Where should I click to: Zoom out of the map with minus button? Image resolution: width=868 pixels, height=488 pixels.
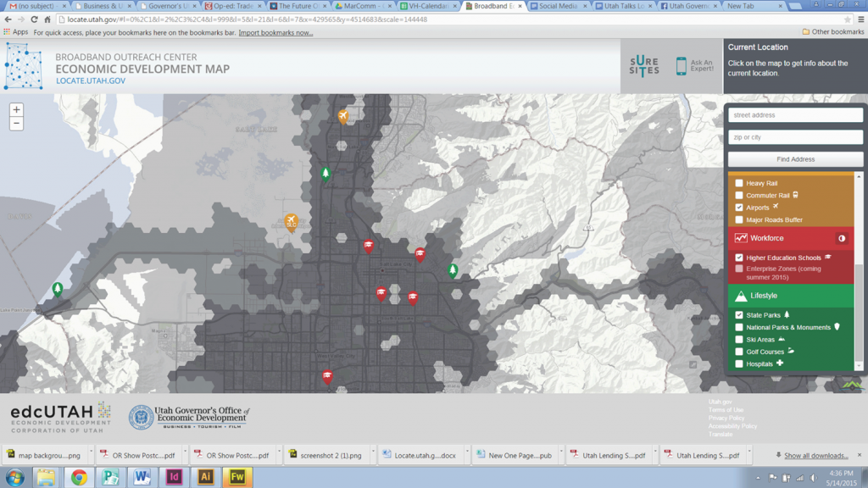point(17,124)
